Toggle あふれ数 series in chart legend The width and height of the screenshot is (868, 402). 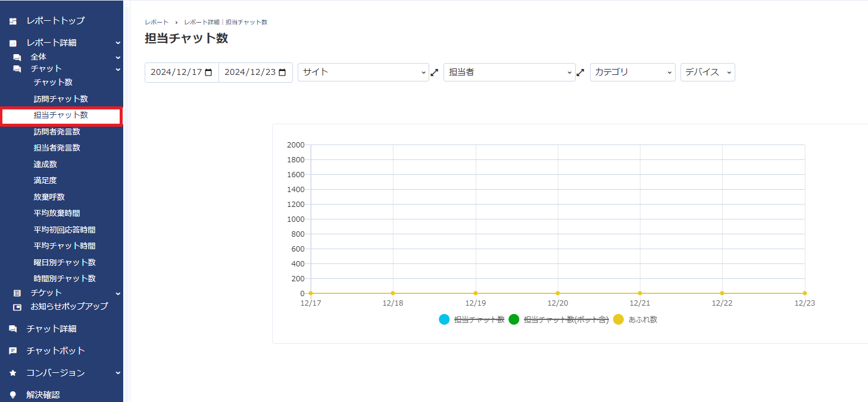click(x=643, y=319)
